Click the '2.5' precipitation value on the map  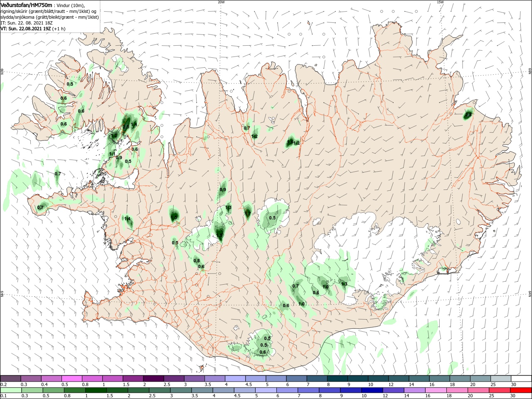click(126, 127)
